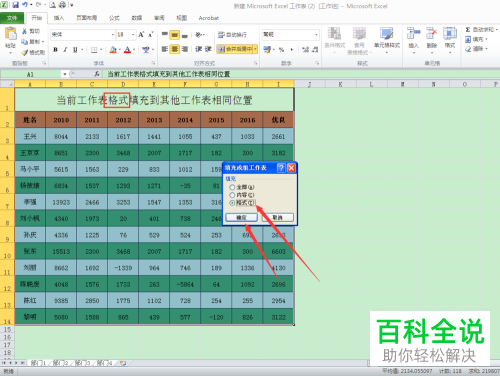Click the Decrease Decimal icon
This screenshot has height=376, width=500.
click(x=315, y=50)
